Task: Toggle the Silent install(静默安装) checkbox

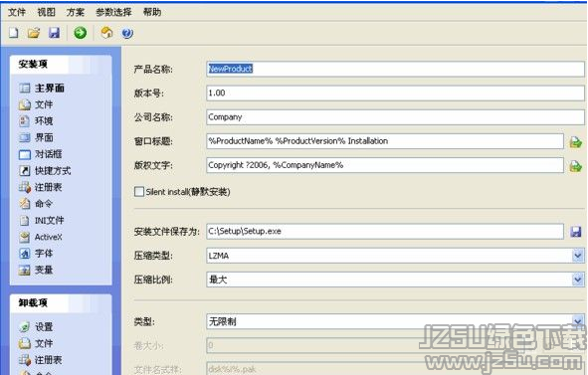Action: 139,192
